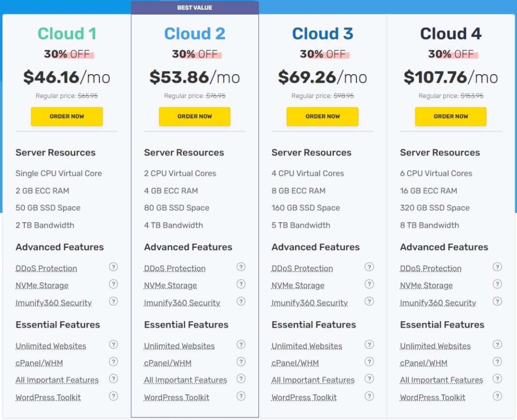Click help icon beside Cloud 2 WordPress Toolkit
This screenshot has height=420, width=517.
coord(241,396)
